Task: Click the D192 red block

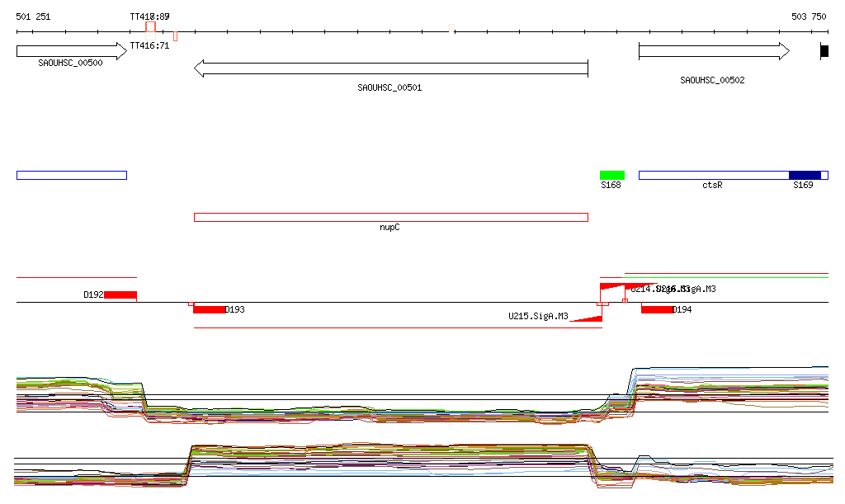Action: 120,295
